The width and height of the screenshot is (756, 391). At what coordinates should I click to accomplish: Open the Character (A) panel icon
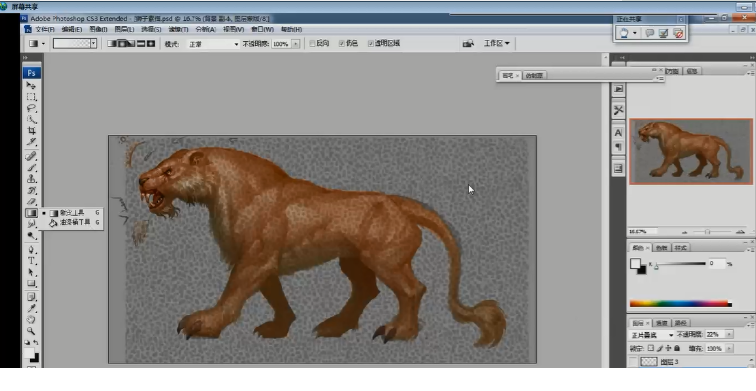coord(618,133)
